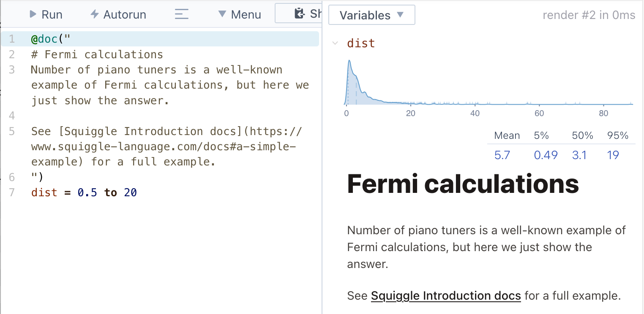Screen dimensions: 644x314
Task: Click line number 7 in the gutter
Action: pos(12,193)
